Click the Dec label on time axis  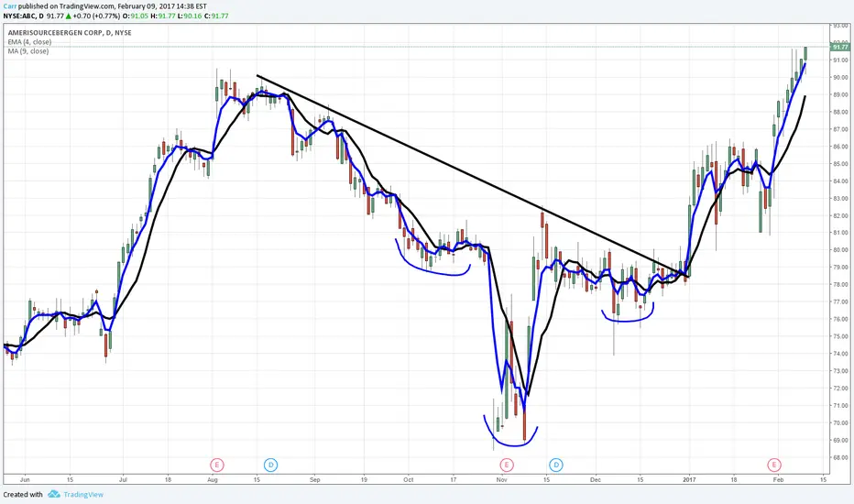click(x=596, y=480)
